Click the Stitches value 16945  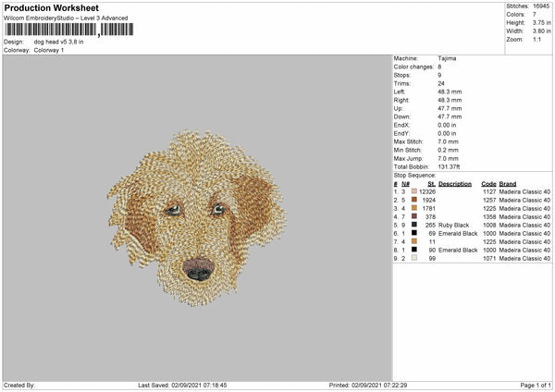tap(541, 6)
